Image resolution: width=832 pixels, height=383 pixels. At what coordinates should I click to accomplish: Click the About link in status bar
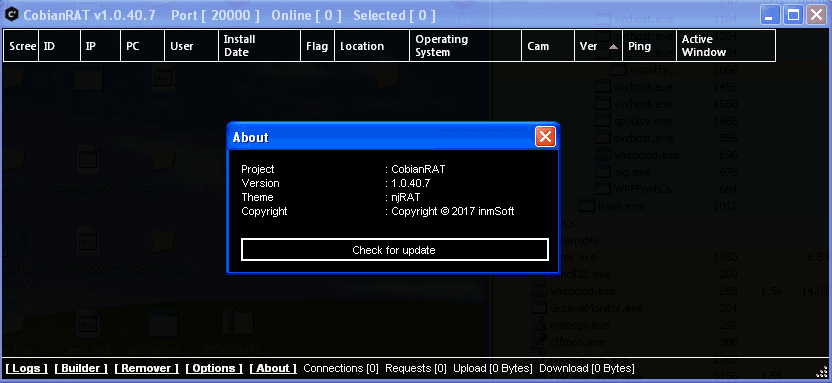tap(273, 368)
